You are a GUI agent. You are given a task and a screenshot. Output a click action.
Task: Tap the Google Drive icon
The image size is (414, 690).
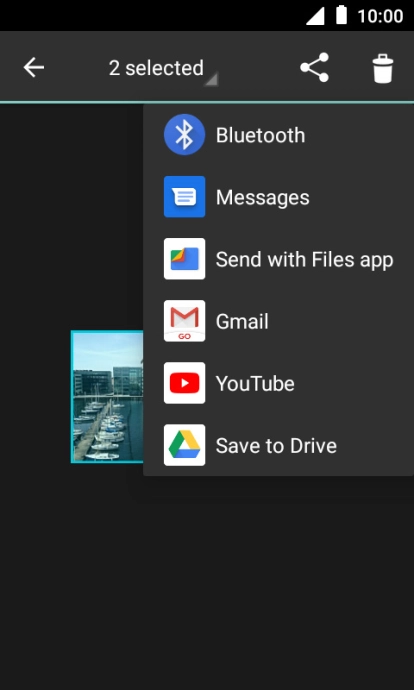tap(184, 445)
